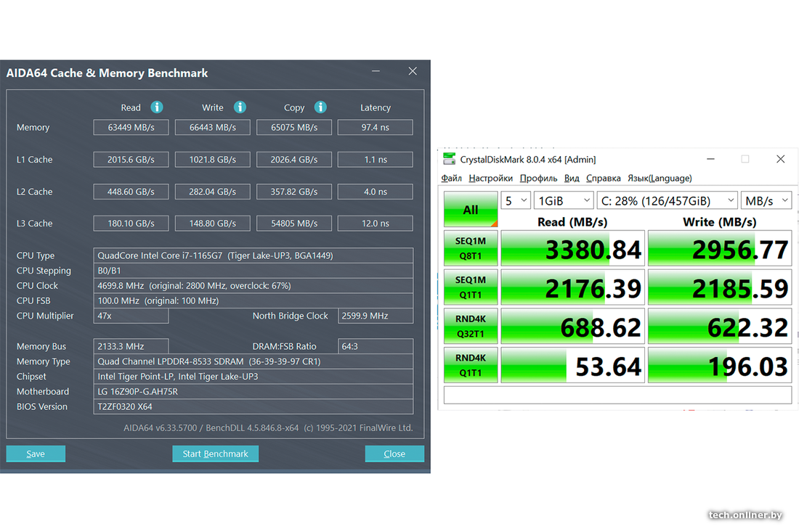799x532 pixels.
Task: Click L2 Cache write value 282.04 GB/s
Action: pyautogui.click(x=213, y=192)
